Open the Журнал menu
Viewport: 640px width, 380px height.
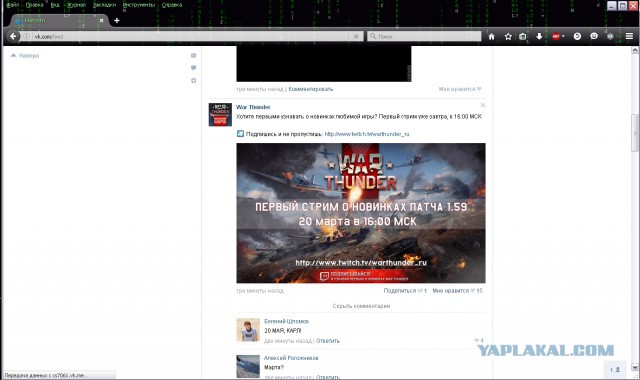pos(76,5)
